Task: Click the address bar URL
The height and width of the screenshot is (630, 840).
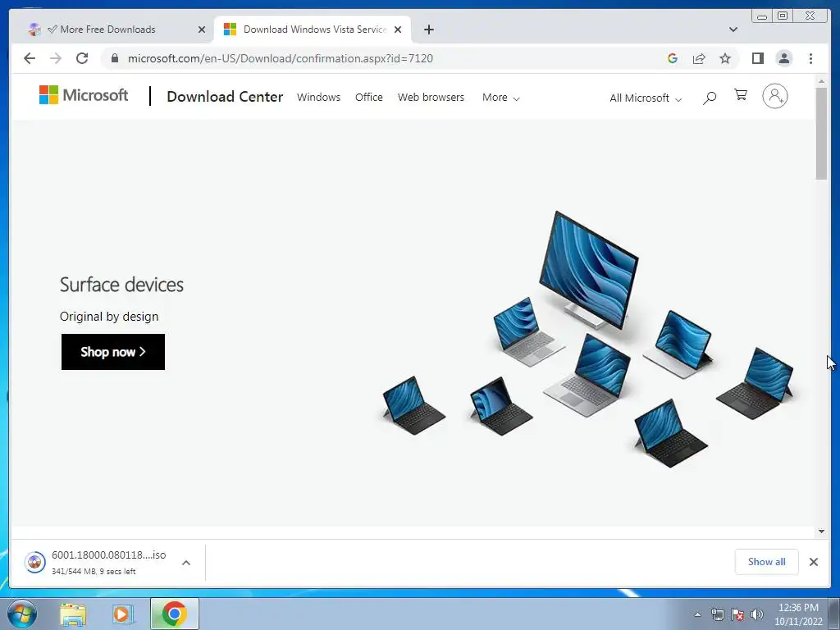Action: [281, 58]
